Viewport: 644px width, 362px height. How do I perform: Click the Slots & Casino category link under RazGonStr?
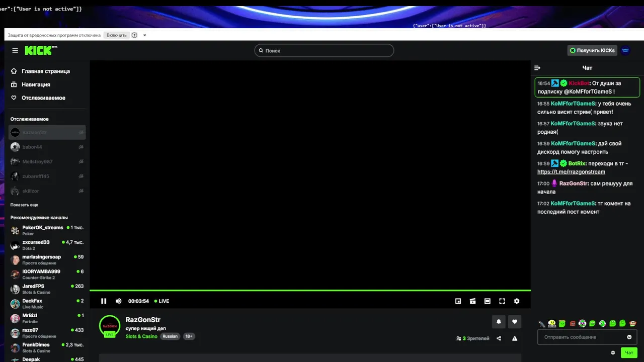(141, 336)
